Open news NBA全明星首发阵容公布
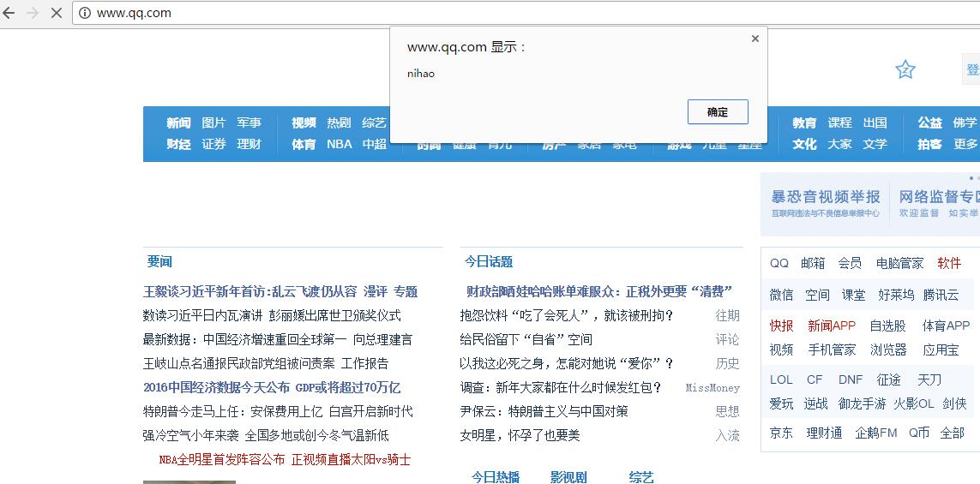 point(222,460)
